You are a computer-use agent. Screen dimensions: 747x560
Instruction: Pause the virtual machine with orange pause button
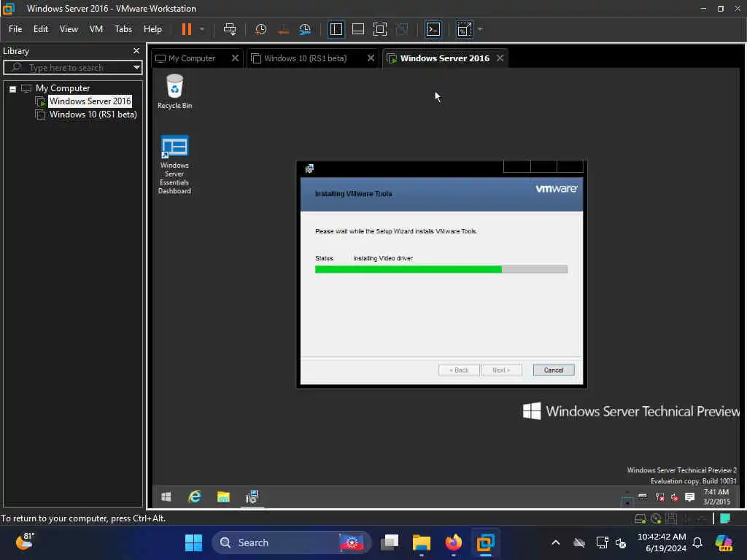pos(186,29)
